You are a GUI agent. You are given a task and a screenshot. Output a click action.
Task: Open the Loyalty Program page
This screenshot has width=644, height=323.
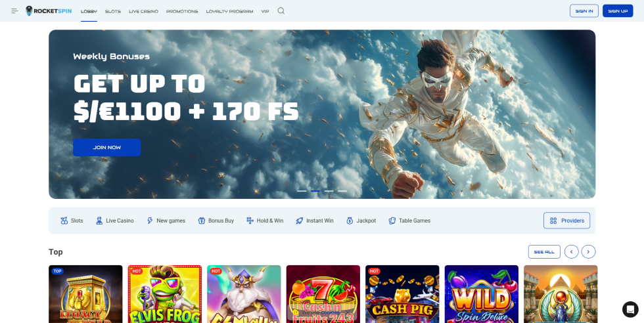[229, 11]
